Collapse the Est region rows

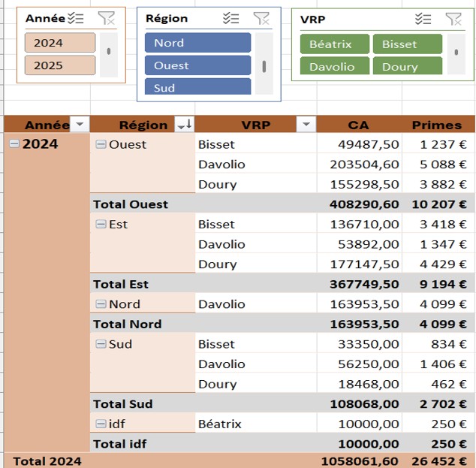pos(101,224)
